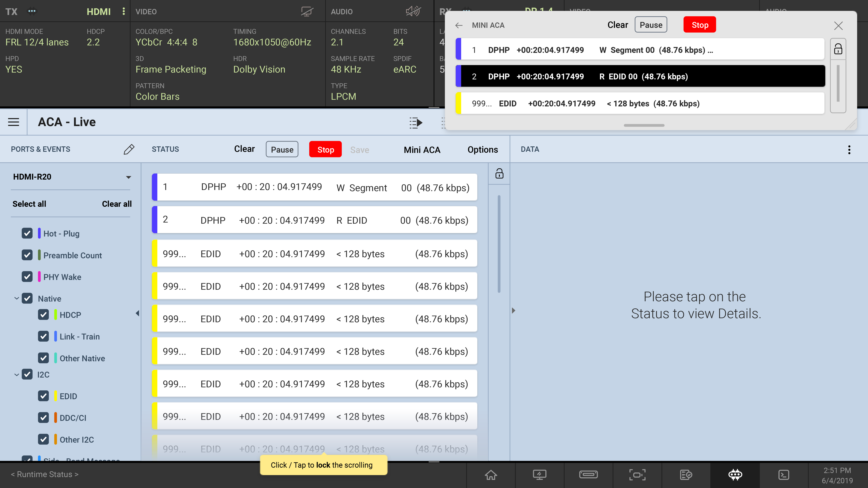Click the audio mute speaker icon
Image resolution: width=868 pixels, height=488 pixels.
click(413, 11)
